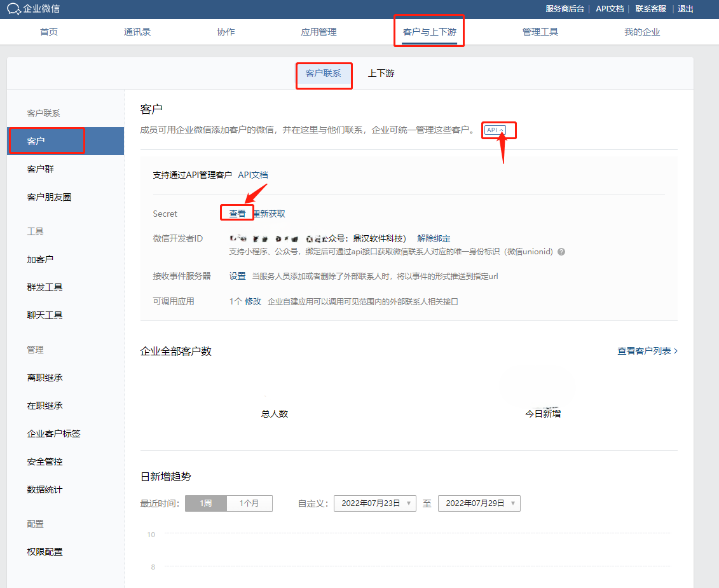Click 重新获取 to regenerate the Secret
719x588 pixels.
pyautogui.click(x=270, y=214)
